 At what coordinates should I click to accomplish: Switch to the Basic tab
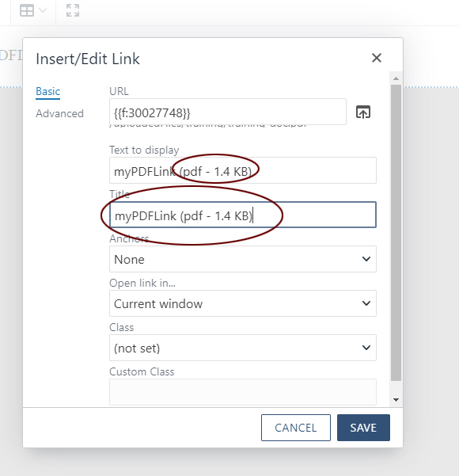coord(48,91)
